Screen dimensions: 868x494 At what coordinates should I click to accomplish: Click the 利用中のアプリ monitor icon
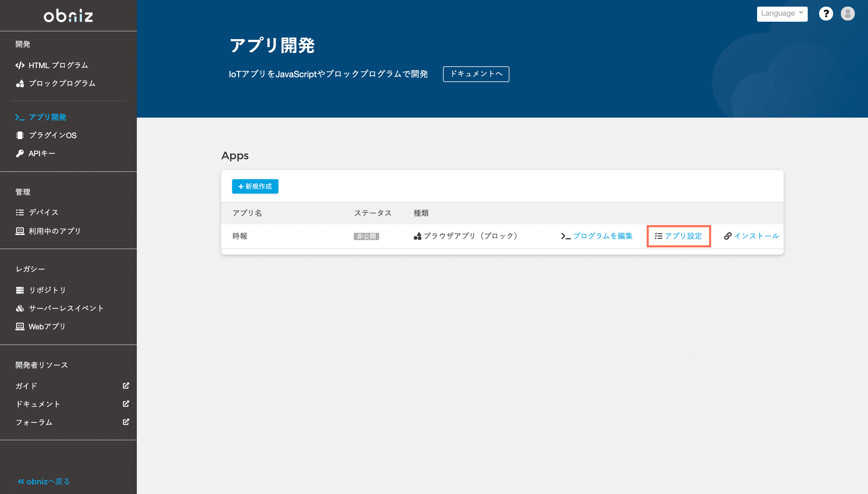click(x=20, y=231)
